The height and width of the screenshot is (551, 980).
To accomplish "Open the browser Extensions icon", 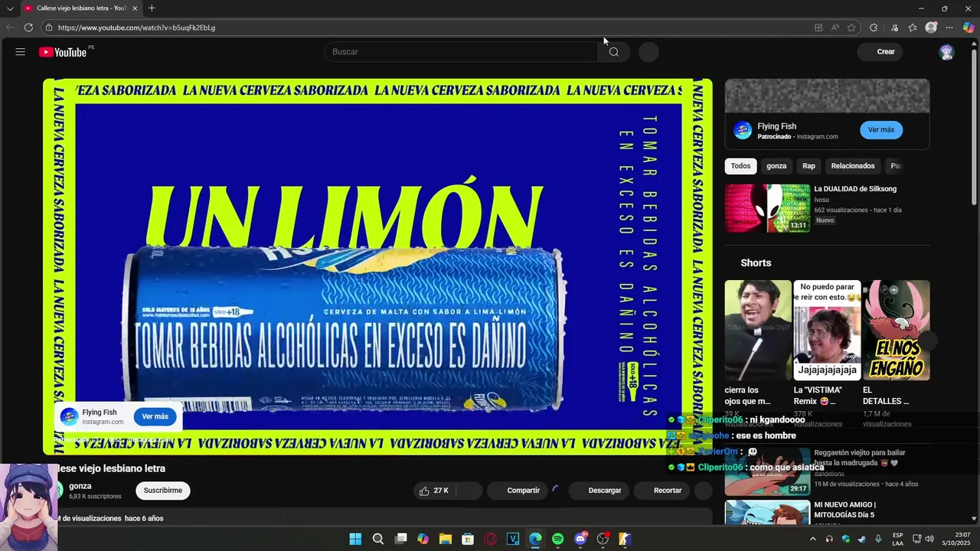I will tap(874, 28).
